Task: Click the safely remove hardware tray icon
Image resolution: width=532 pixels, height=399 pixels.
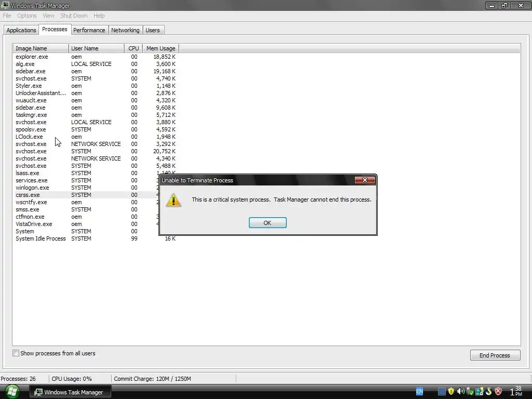Action: pos(470,392)
